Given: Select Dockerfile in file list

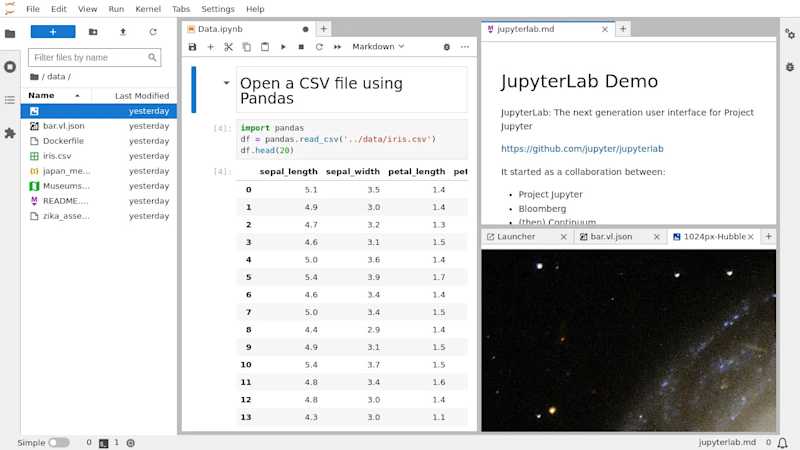Looking at the screenshot, I should [99, 141].
